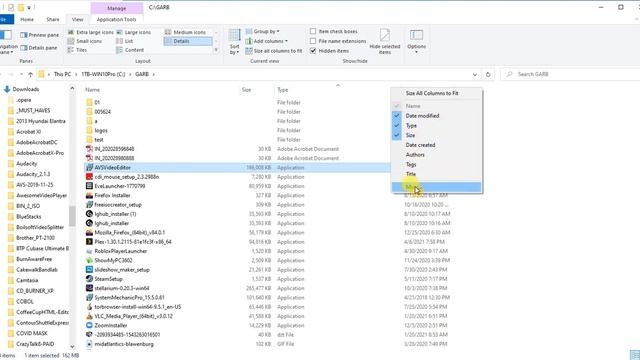This screenshot has height=360, width=640.
Task: Select the stellarium-0.20.3-win64 file row
Action: tap(237, 289)
